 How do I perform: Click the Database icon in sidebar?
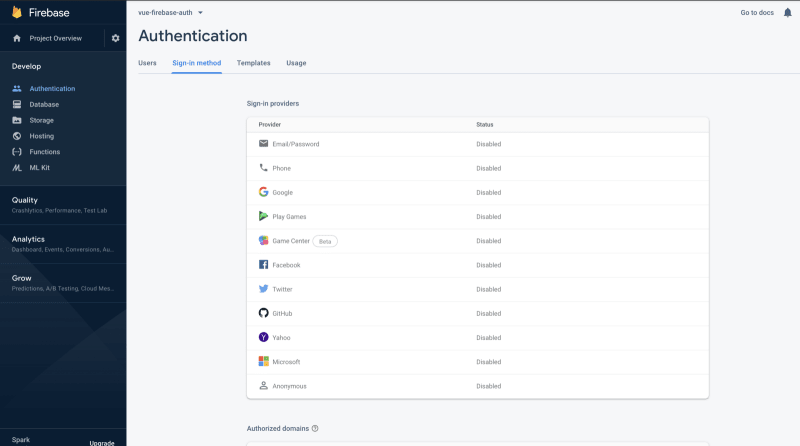tap(17, 104)
